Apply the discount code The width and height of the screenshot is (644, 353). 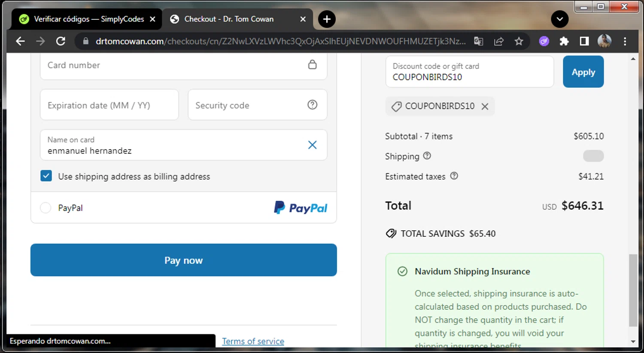[583, 72]
